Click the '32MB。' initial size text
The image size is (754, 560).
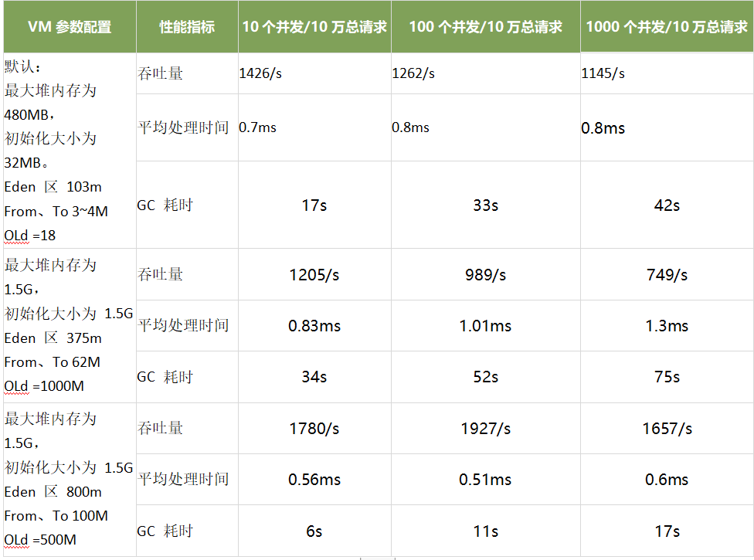[26, 163]
